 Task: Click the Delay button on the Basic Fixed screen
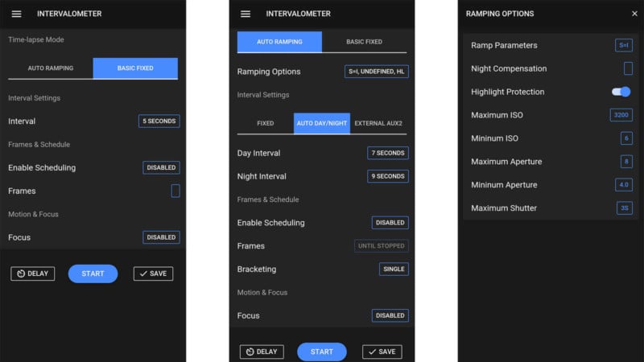point(33,274)
